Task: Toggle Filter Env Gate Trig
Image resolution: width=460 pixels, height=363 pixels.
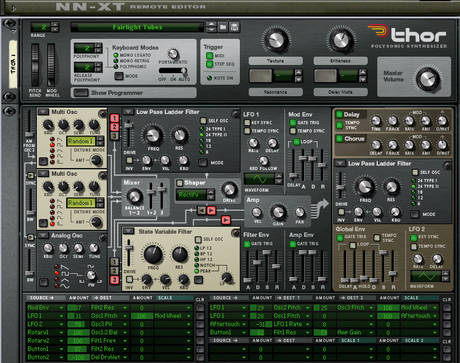Action: [247, 244]
